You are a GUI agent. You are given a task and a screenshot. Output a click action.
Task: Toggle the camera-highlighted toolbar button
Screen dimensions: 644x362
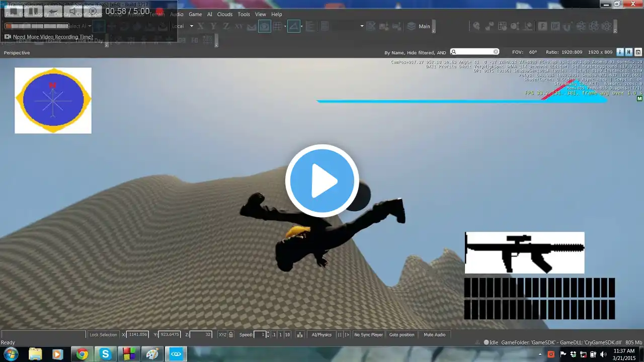pyautogui.click(x=264, y=26)
